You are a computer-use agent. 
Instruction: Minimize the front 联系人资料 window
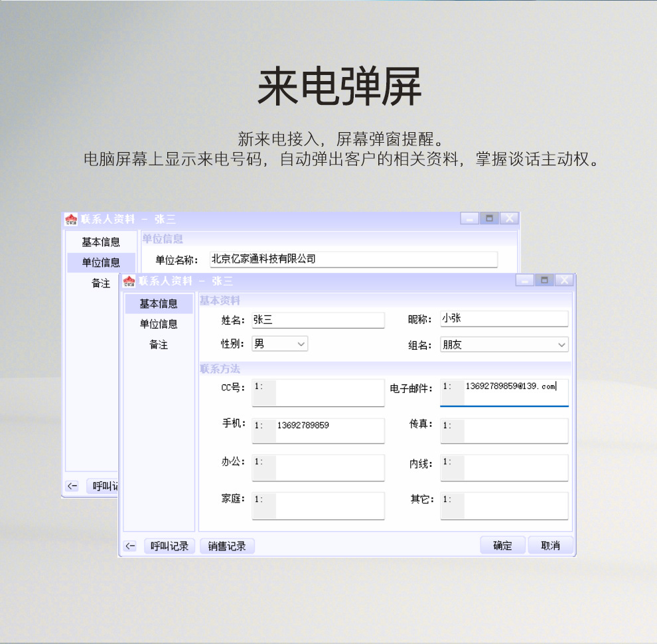[x=524, y=280]
